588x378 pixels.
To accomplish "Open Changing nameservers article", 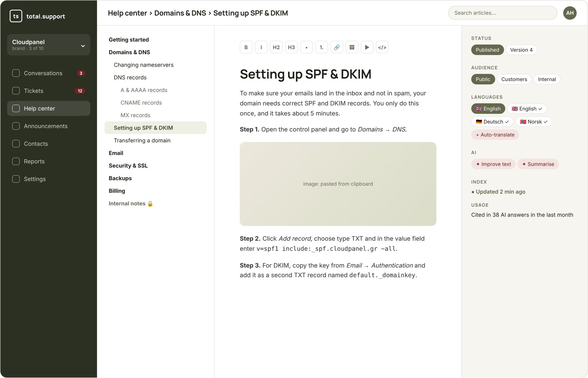I will 144,65.
